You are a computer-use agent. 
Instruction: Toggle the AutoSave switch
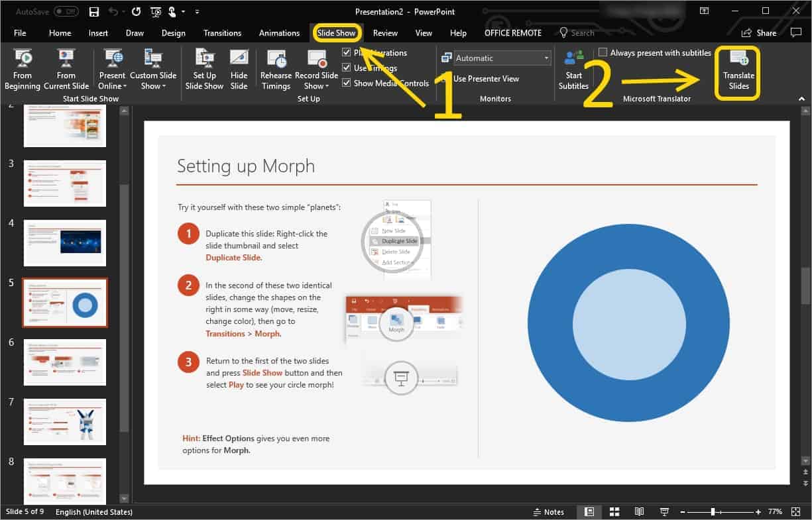(66, 12)
